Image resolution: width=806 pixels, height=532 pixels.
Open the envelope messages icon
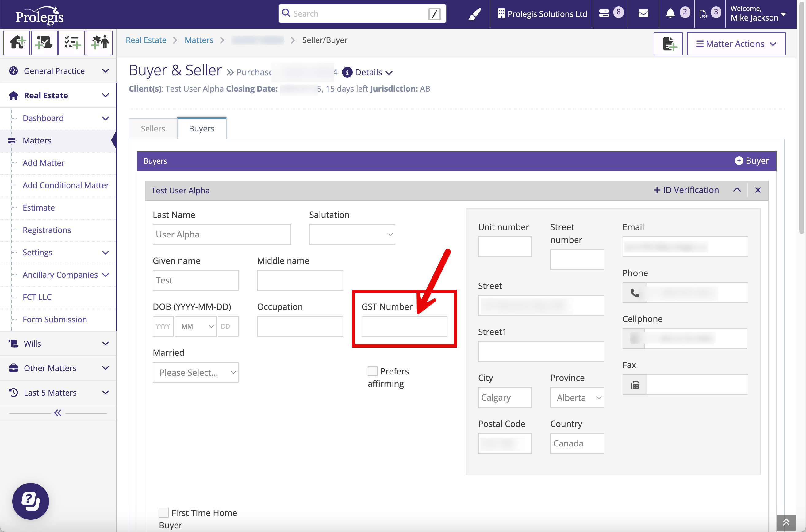[643, 13]
